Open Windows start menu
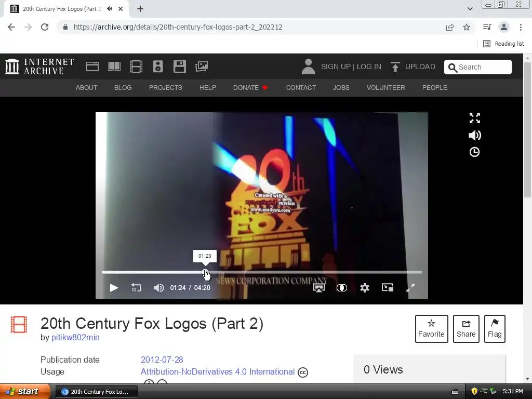Viewport: 532px width, 399px height. coord(25,391)
